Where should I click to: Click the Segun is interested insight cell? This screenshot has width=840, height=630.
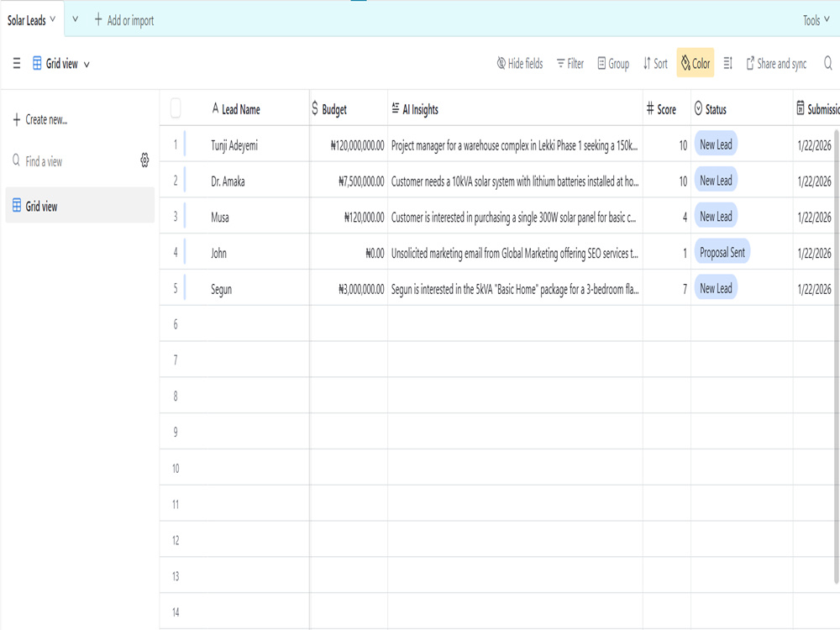pyautogui.click(x=516, y=288)
